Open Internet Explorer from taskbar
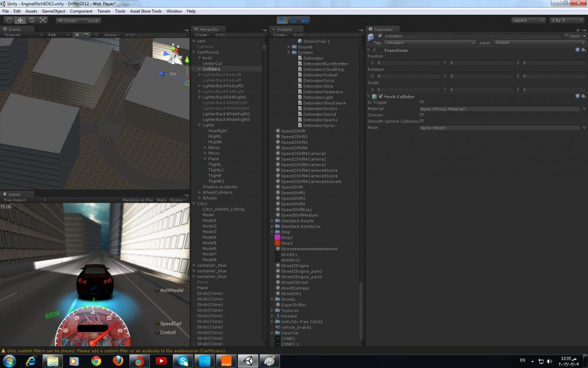Screen dimensions: 588x368 [x=31, y=361]
